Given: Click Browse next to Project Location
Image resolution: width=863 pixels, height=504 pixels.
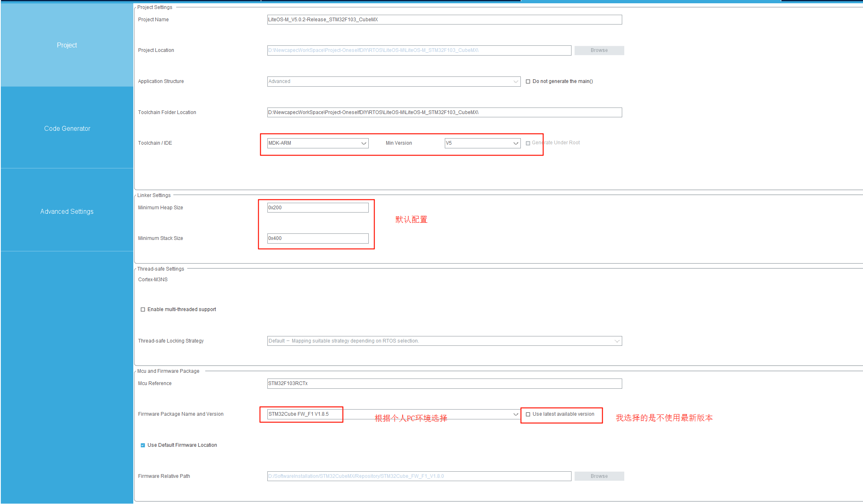Looking at the screenshot, I should (598, 50).
